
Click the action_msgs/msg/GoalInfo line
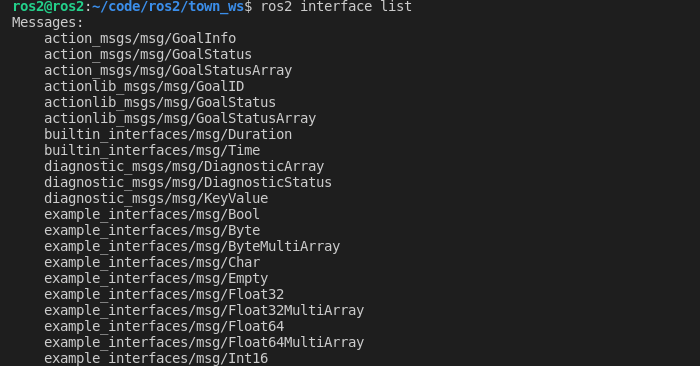click(x=140, y=39)
